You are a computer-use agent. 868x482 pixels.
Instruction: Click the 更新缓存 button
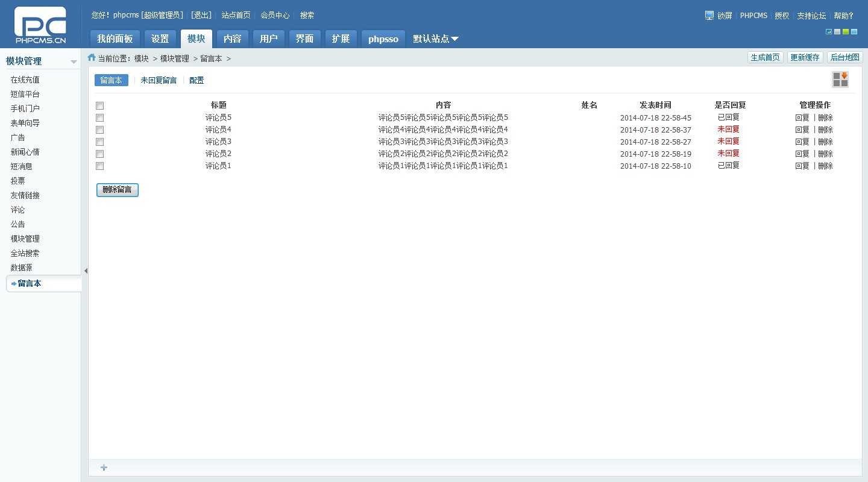[x=805, y=57]
